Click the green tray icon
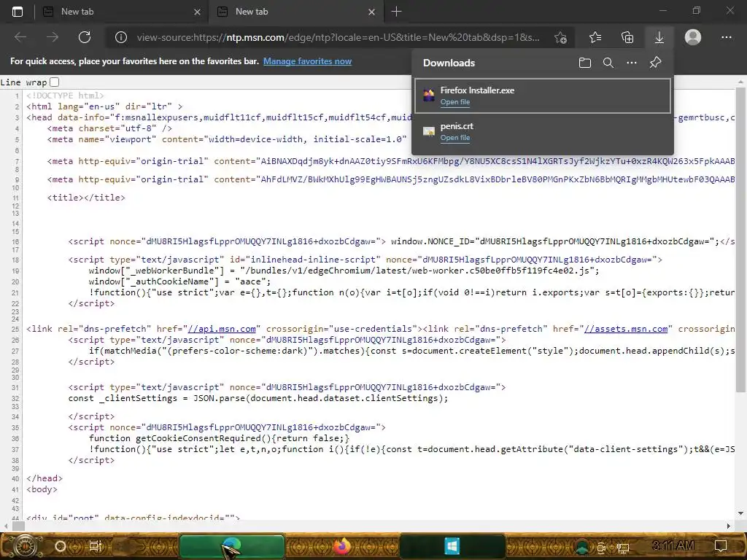This screenshot has width=747, height=560. pos(581,547)
